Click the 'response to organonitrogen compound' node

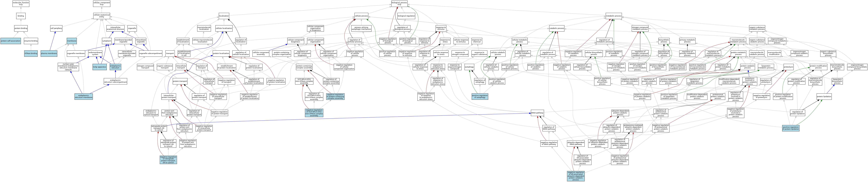pyautogui.click(x=455, y=67)
